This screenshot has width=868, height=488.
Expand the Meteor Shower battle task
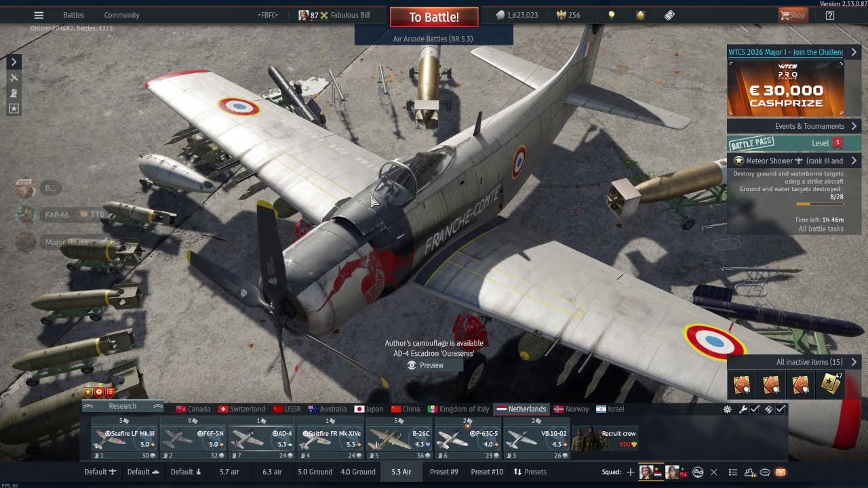(x=854, y=161)
